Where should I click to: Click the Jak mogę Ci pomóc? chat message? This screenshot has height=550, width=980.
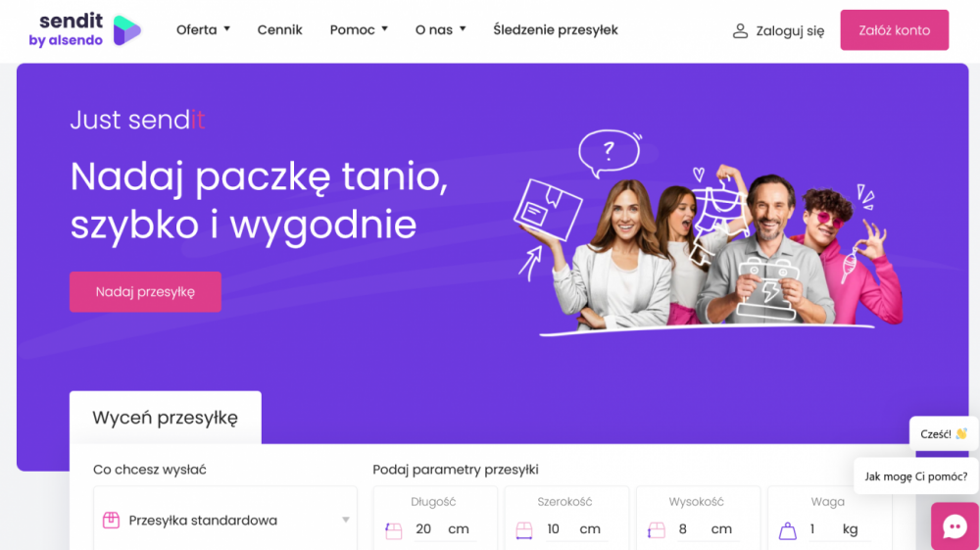pyautogui.click(x=915, y=476)
